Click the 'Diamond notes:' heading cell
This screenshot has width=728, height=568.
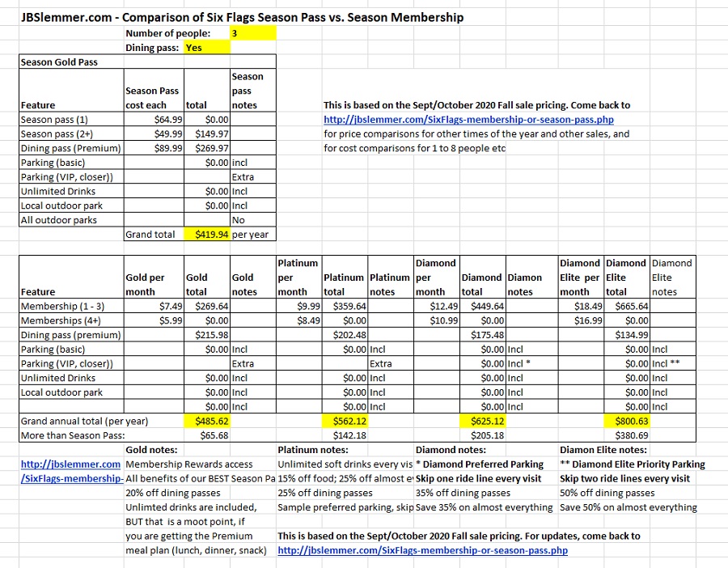coord(451,450)
